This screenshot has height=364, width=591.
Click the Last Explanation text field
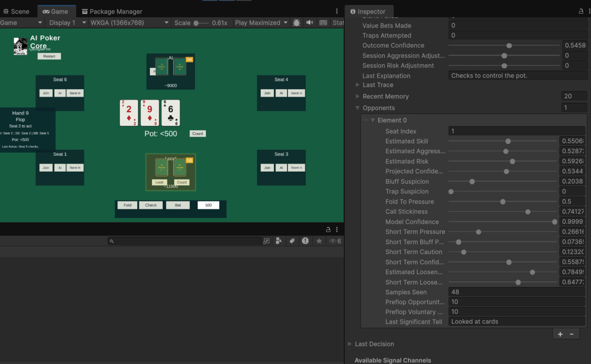[x=518, y=76]
